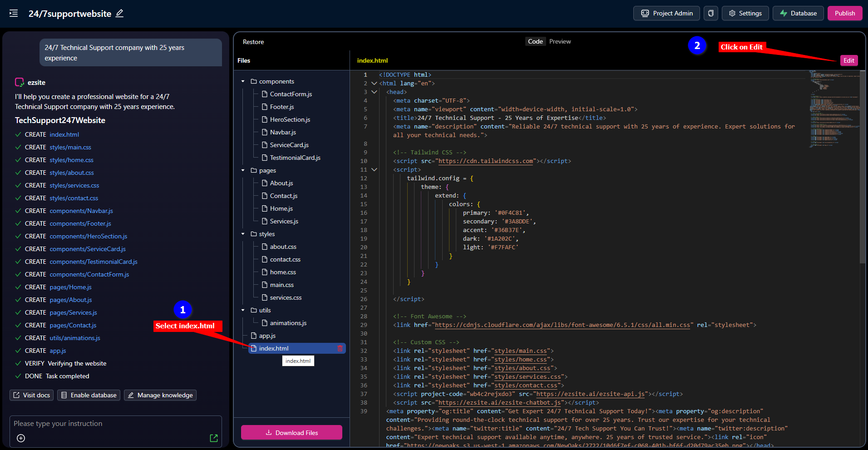868x450 pixels.
Task: Open styles/services.css link in chat
Action: [74, 185]
